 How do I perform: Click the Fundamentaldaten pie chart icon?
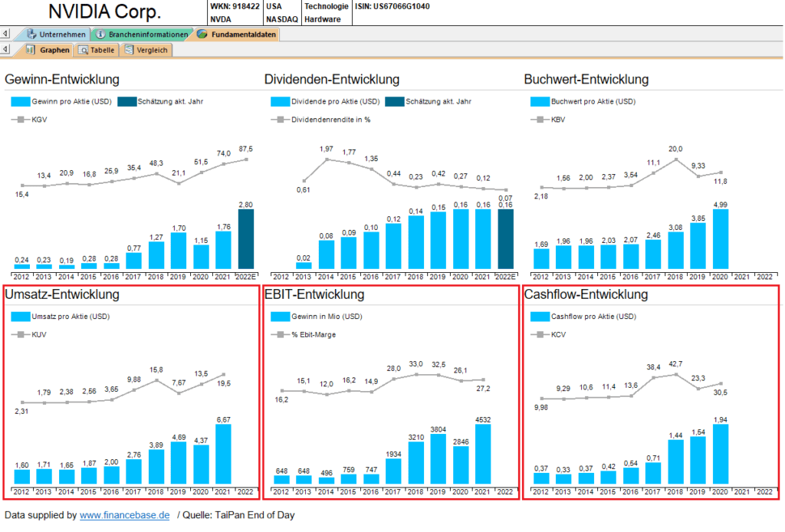pyautogui.click(x=202, y=34)
